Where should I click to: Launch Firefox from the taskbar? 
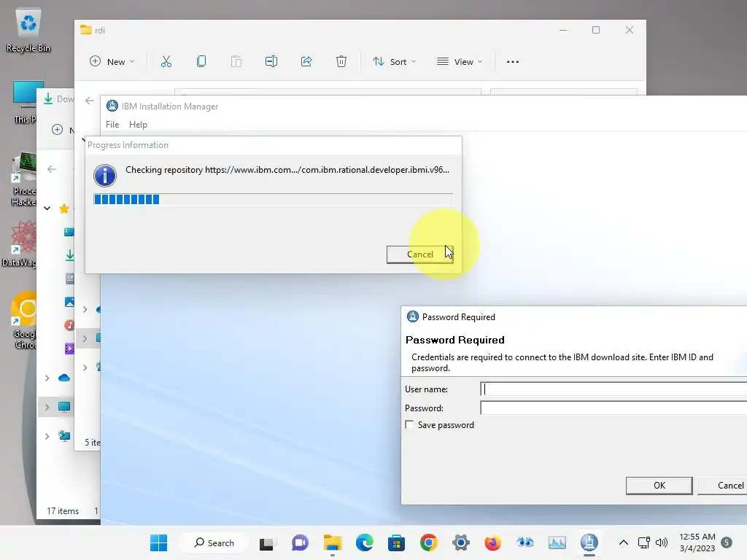coord(492,542)
